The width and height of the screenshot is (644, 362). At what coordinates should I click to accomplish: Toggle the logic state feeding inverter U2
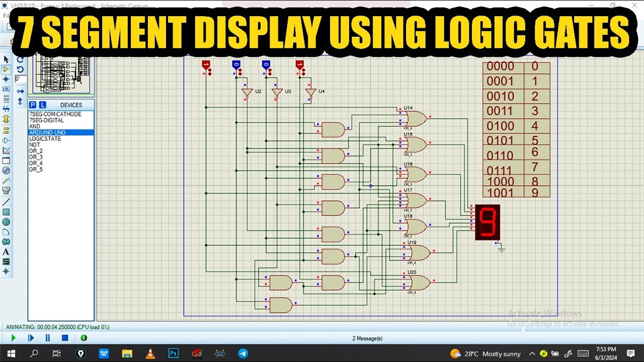(236, 65)
